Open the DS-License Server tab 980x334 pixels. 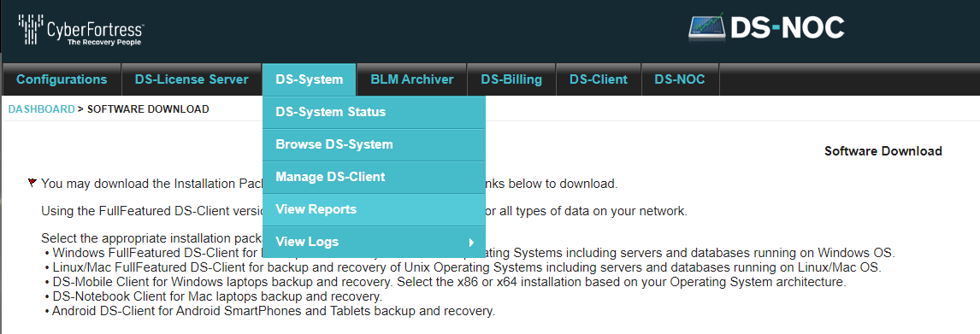click(192, 79)
